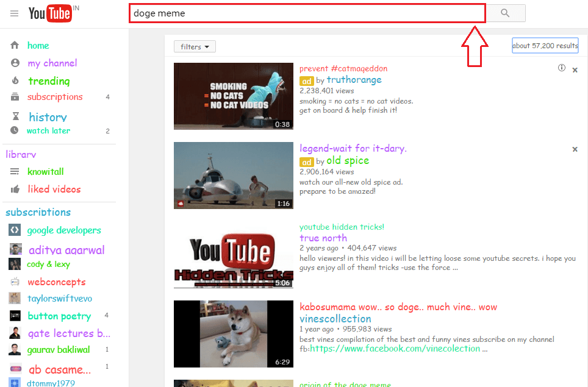The image size is (588, 387).
Task: Open origin of the doge meme title
Action: 345,384
